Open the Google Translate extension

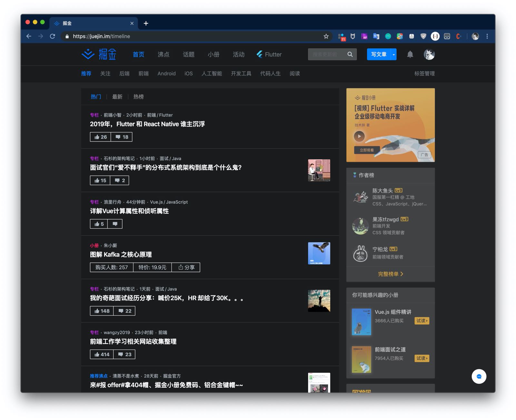(x=376, y=36)
